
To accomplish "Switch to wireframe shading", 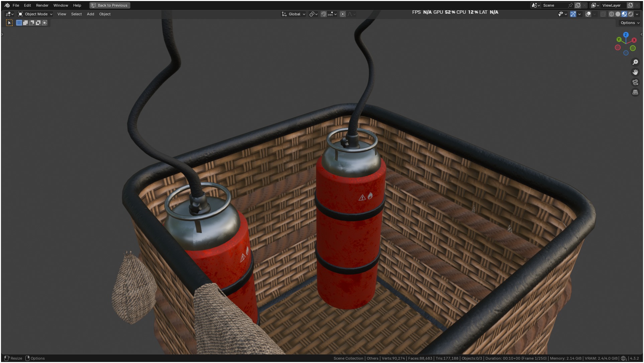I will click(612, 14).
